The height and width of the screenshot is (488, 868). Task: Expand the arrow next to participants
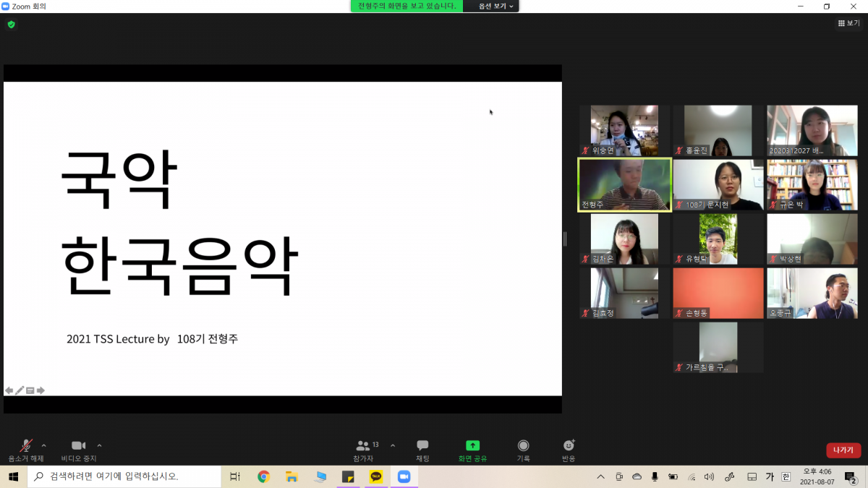393,445
